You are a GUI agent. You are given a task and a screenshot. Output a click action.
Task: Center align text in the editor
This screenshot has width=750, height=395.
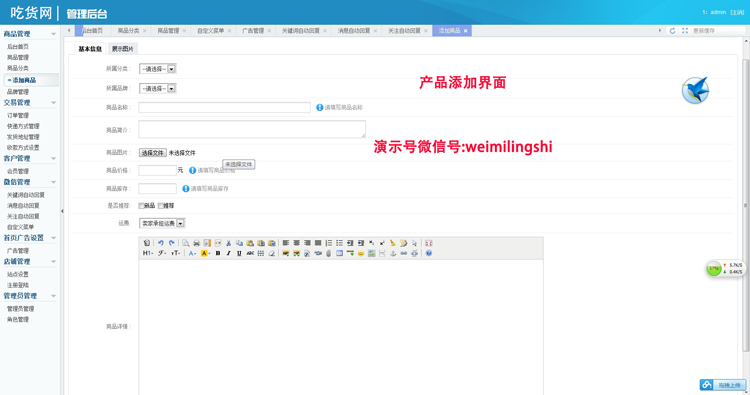(x=297, y=243)
